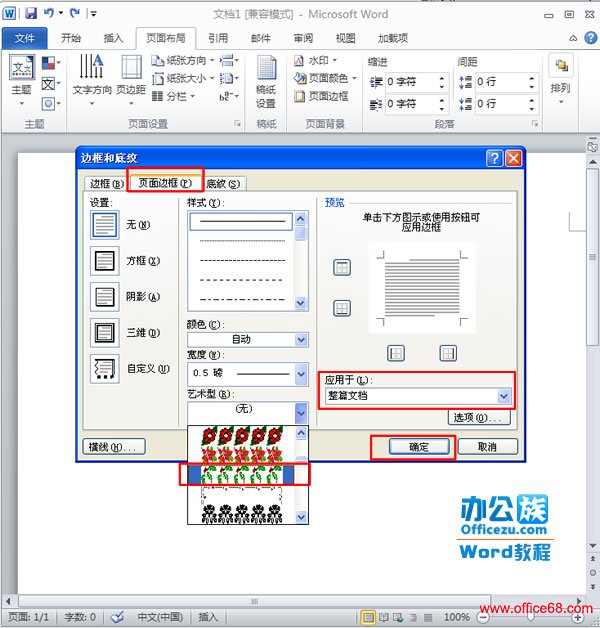Expand the 应用于 (Apply to) dropdown
Viewport: 600px width, 628px height.
[504, 396]
